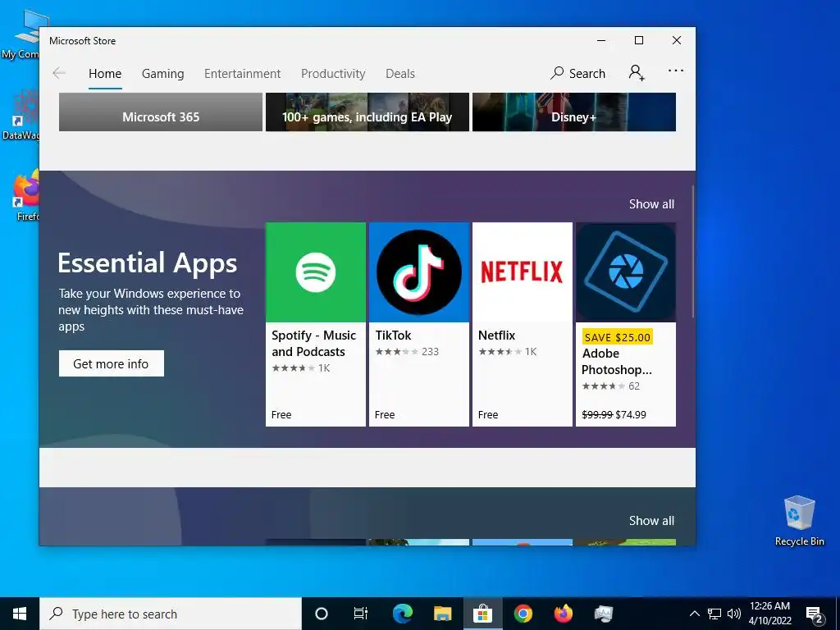Click the SAVE $25.00 badge
Viewport: 840px width, 630px height.
pos(617,337)
